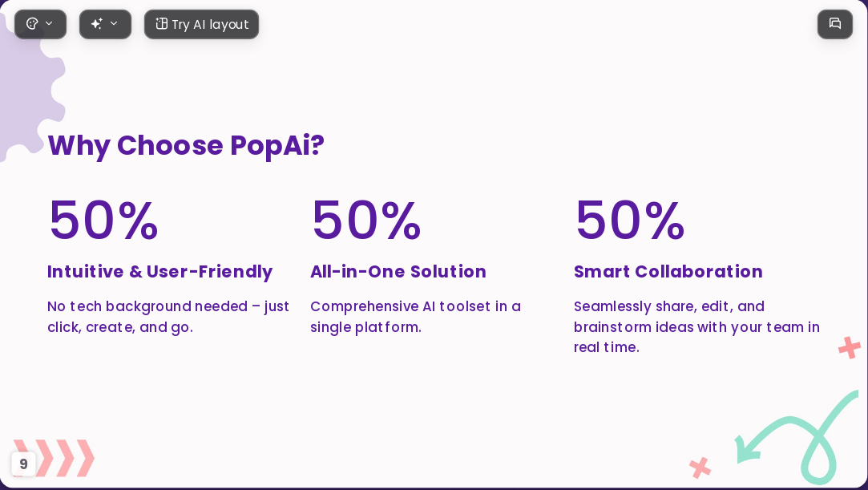Click the Try AI layout button
The height and width of the screenshot is (490, 868).
tap(201, 24)
